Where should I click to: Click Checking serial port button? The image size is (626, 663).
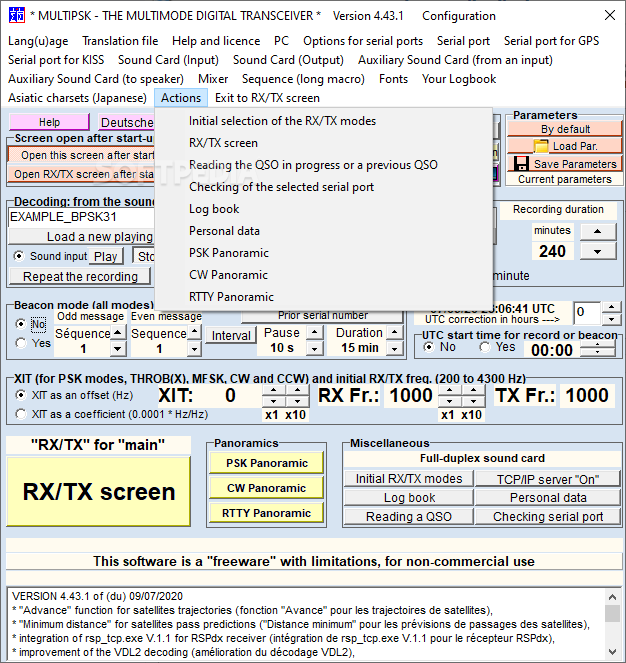[x=548, y=517]
